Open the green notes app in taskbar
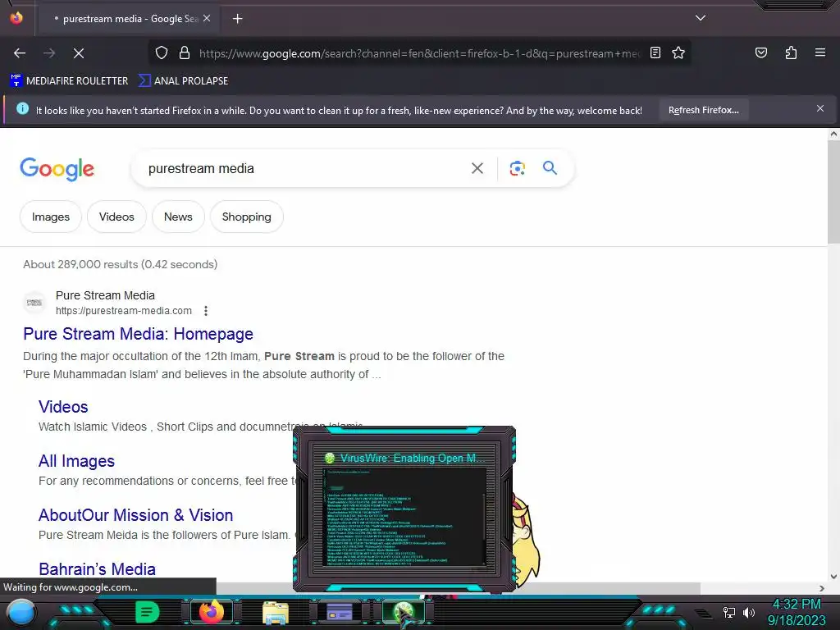Screen dimensions: 840x630 (x=147, y=612)
